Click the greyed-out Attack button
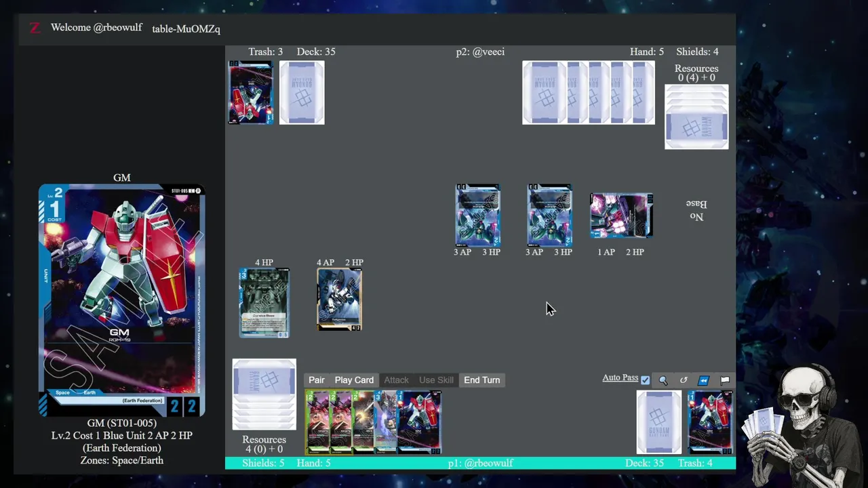This screenshot has height=488, width=868. (x=397, y=380)
